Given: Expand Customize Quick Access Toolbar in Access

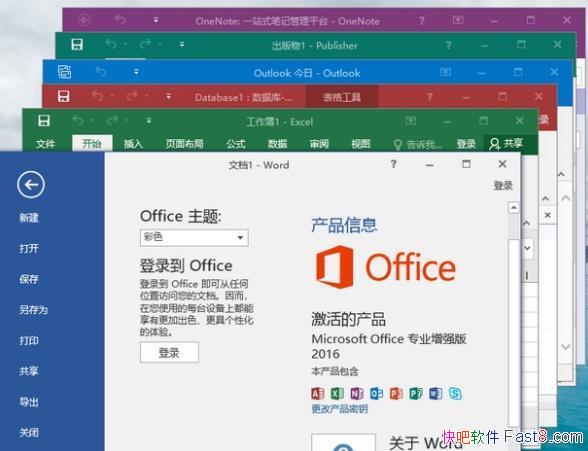Looking at the screenshot, I should 168,96.
